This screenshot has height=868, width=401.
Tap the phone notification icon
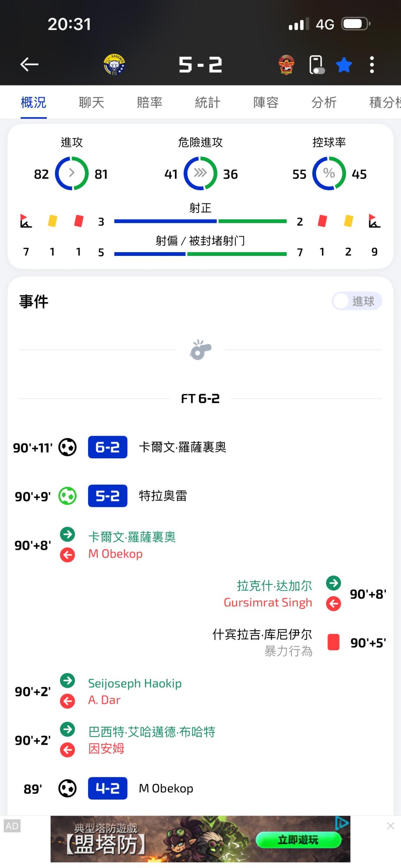click(316, 65)
